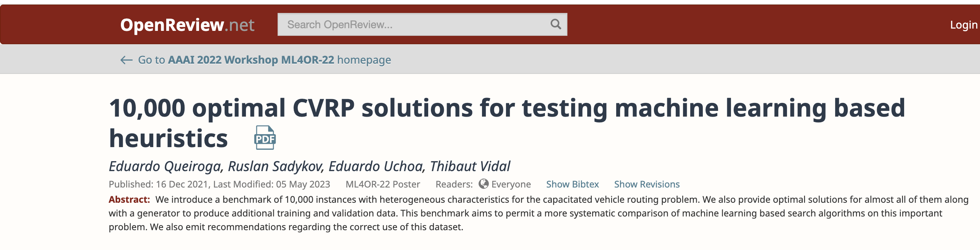
Task: Click the globe icon next to Readers
Action: tap(484, 184)
